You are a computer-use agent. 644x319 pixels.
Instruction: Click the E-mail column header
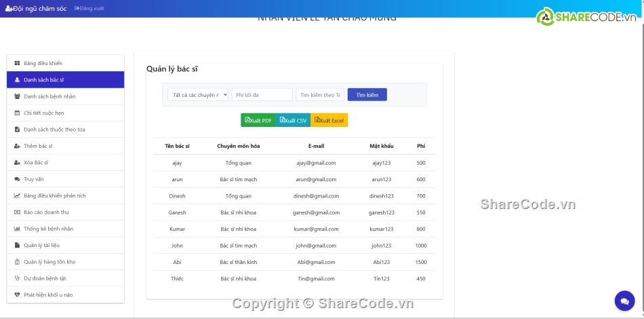[x=317, y=146]
